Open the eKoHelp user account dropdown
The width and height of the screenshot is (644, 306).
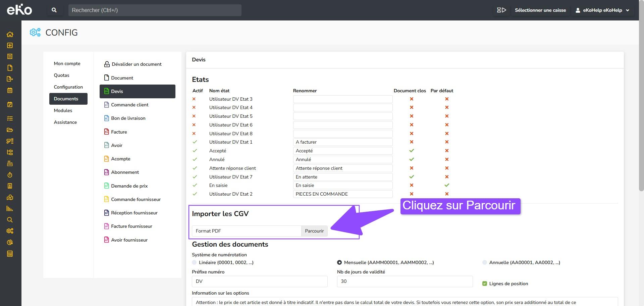(x=602, y=10)
